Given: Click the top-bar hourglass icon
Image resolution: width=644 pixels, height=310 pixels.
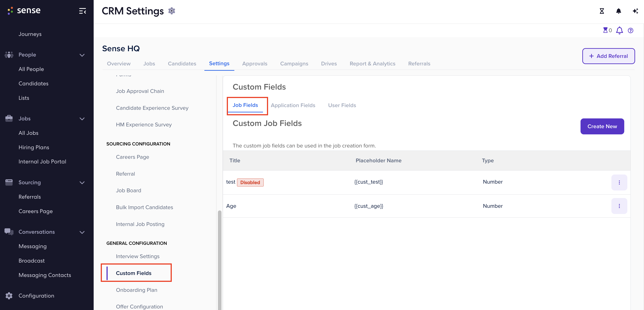Looking at the screenshot, I should (x=602, y=11).
